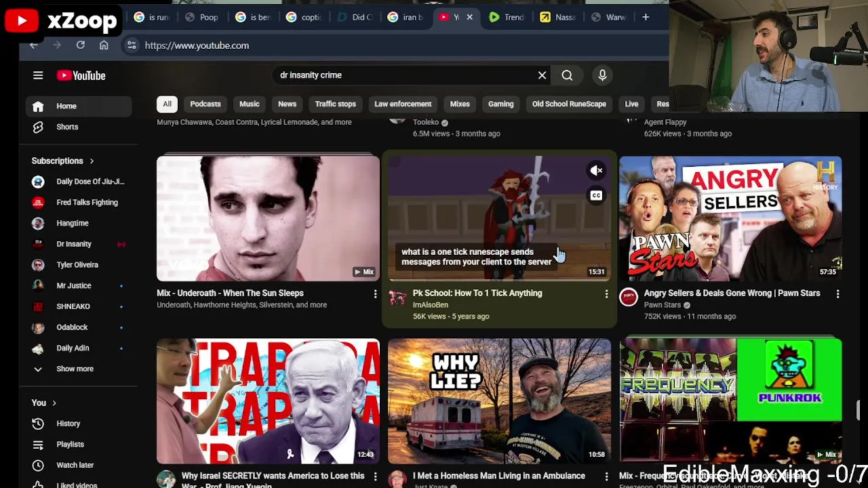Open Hangtime subscription channel
The width and height of the screenshot is (868, 488).
coord(79,223)
